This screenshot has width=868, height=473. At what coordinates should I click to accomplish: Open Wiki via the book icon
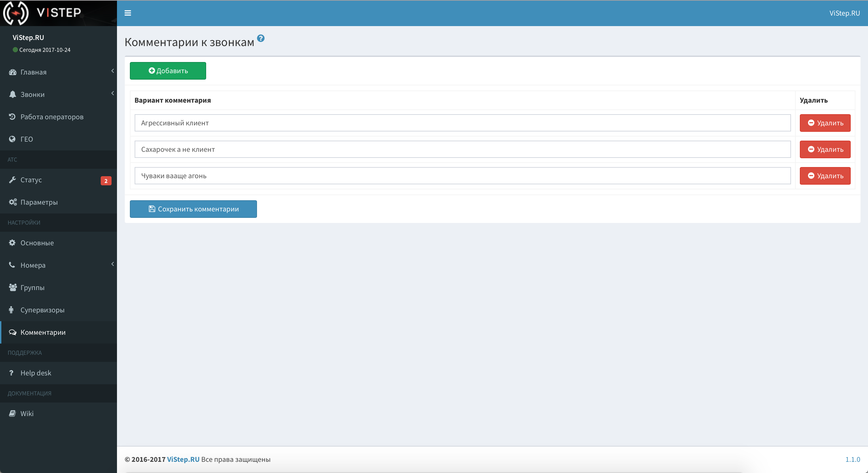pos(12,413)
